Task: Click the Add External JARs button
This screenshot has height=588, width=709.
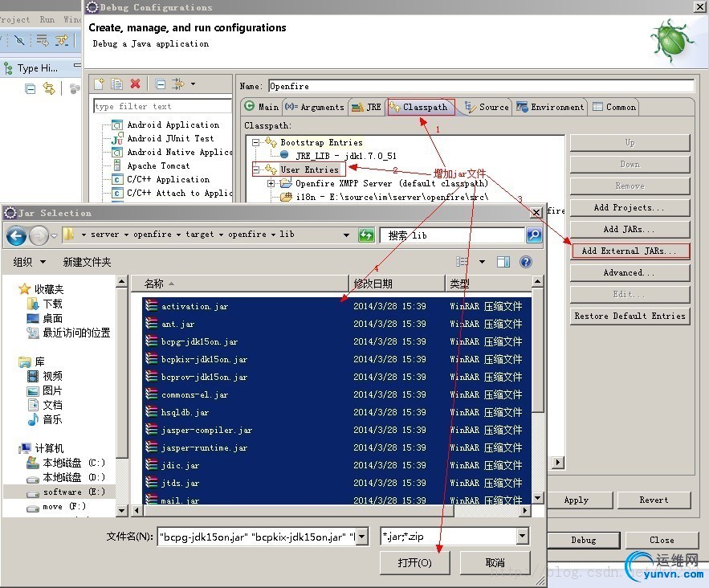Action: coord(630,251)
